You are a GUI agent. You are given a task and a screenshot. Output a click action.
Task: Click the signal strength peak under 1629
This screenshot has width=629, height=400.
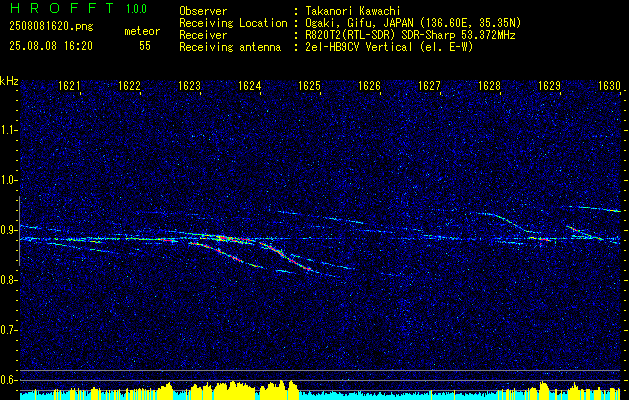coord(544,388)
